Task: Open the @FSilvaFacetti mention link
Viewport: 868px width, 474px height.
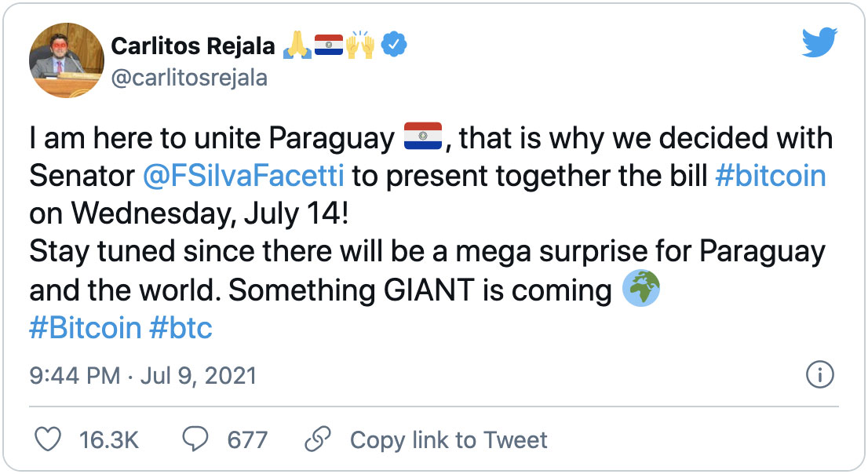Action: coord(244,176)
